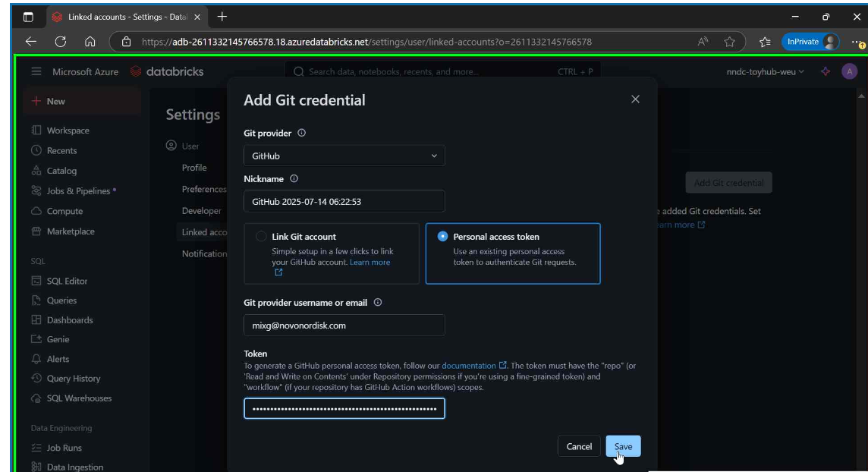
Task: Click the Databricks logo
Action: pyautogui.click(x=167, y=71)
